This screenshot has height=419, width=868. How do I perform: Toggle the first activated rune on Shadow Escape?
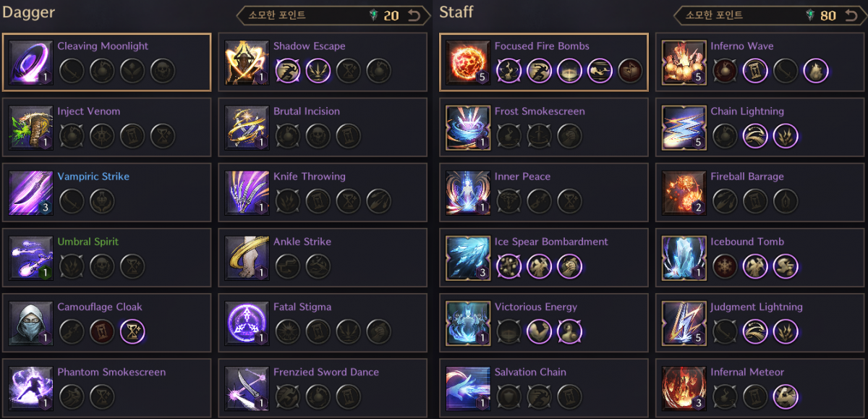(x=288, y=71)
